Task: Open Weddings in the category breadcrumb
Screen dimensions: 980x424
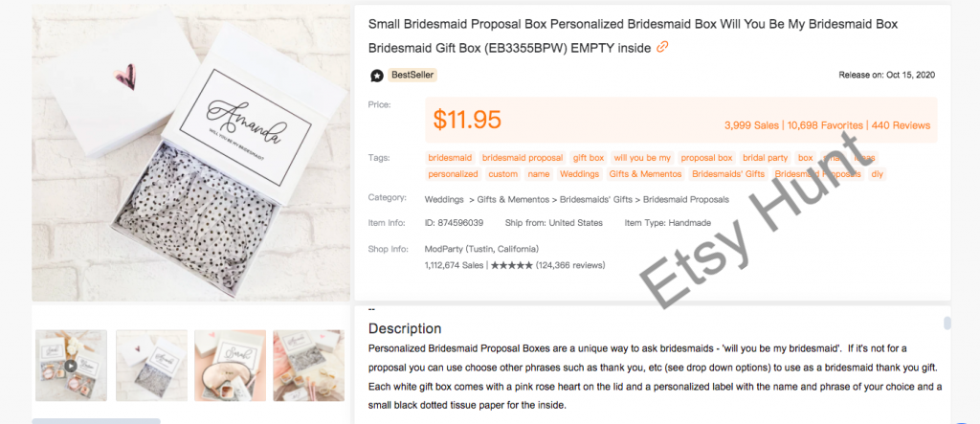Action: click(x=444, y=199)
